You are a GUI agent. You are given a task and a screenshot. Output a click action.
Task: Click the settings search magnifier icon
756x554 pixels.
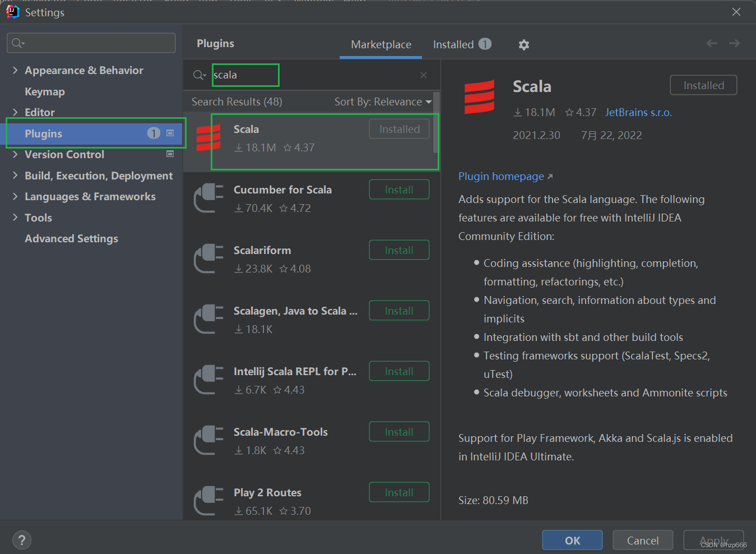click(x=18, y=43)
